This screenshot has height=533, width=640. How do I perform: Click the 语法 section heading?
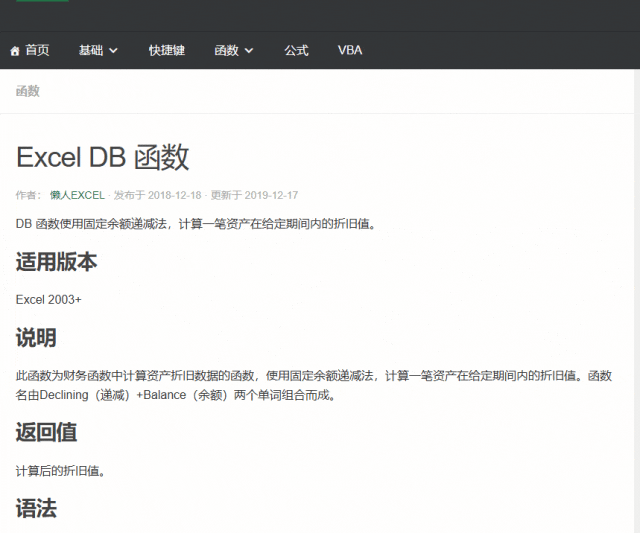(36, 509)
